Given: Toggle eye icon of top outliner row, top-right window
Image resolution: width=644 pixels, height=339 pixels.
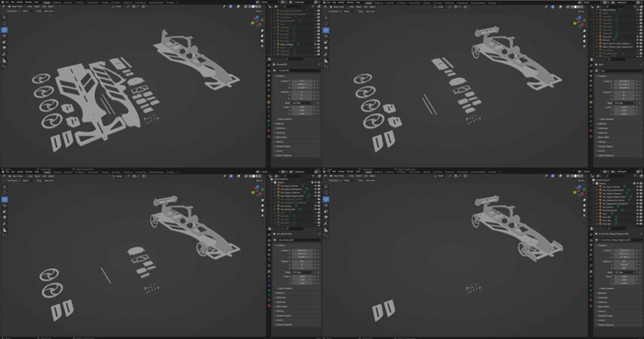Looking at the screenshot, I should click(639, 10).
